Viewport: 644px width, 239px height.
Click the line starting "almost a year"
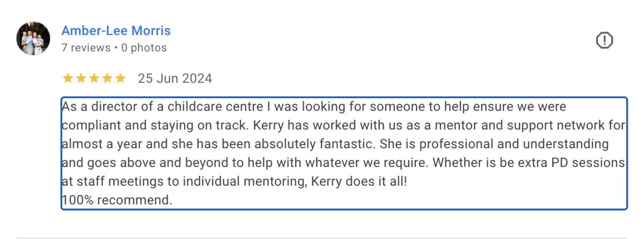point(335,144)
